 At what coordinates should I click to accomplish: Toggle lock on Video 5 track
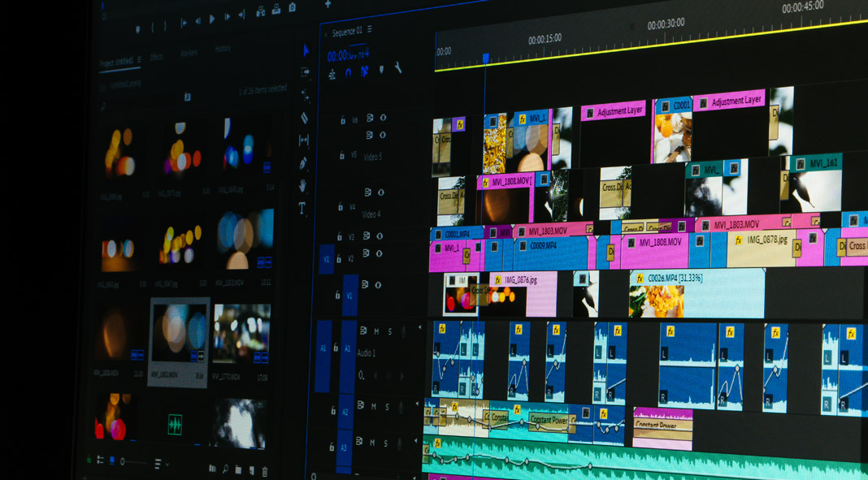(342, 155)
